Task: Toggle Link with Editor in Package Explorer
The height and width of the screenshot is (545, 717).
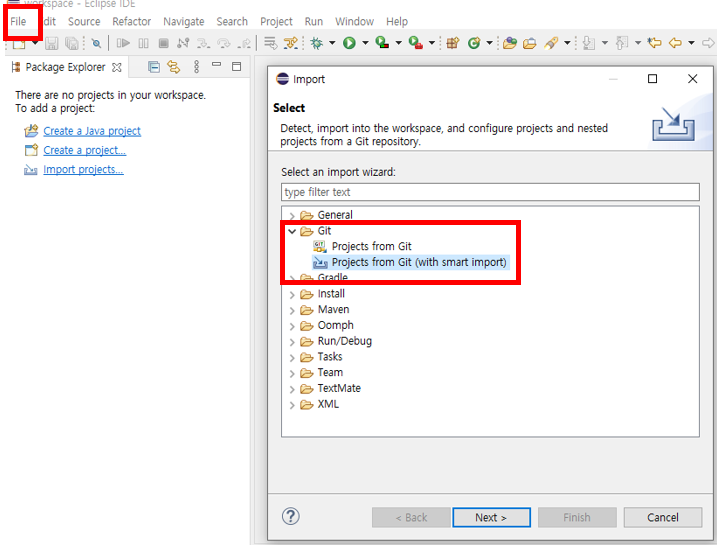Action: coord(174,67)
